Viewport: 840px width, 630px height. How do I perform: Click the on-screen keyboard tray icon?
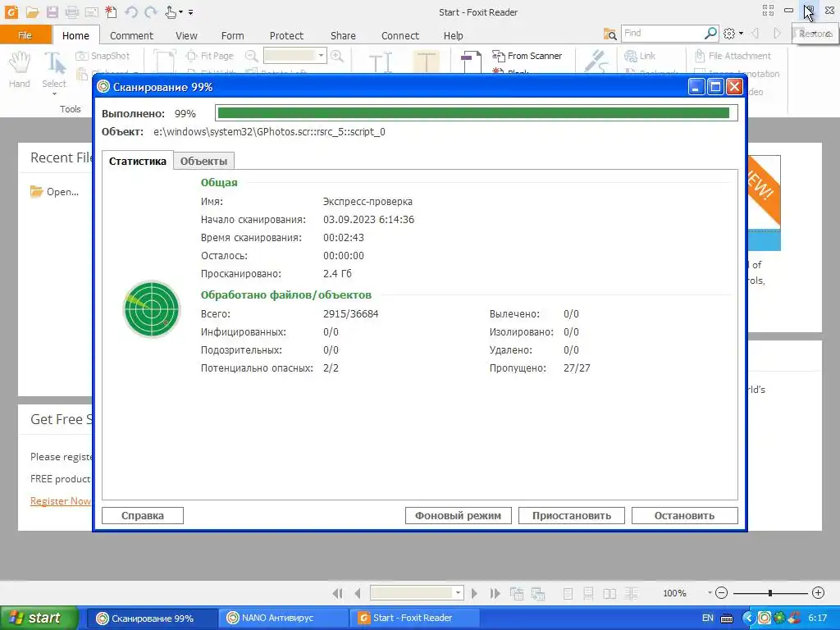coord(727,619)
